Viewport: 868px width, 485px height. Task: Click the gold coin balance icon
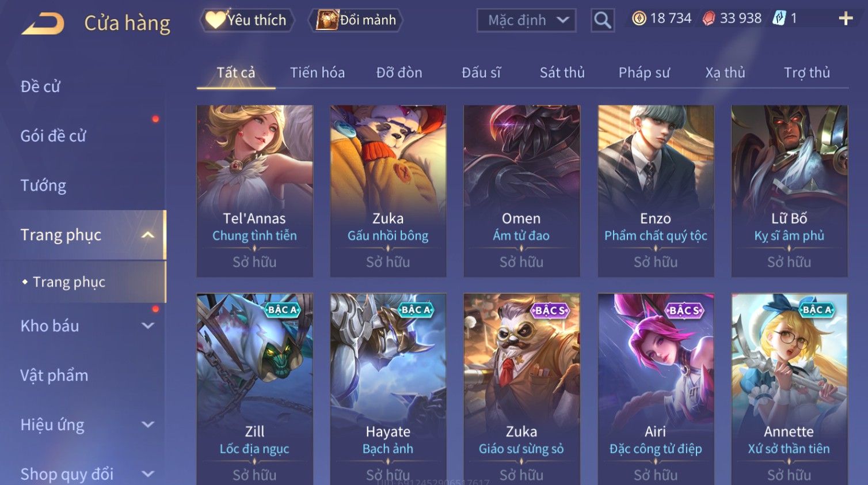pyautogui.click(x=639, y=18)
